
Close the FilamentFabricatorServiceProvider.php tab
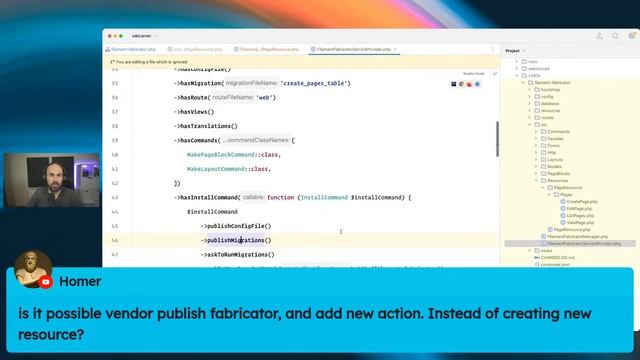(x=396, y=49)
